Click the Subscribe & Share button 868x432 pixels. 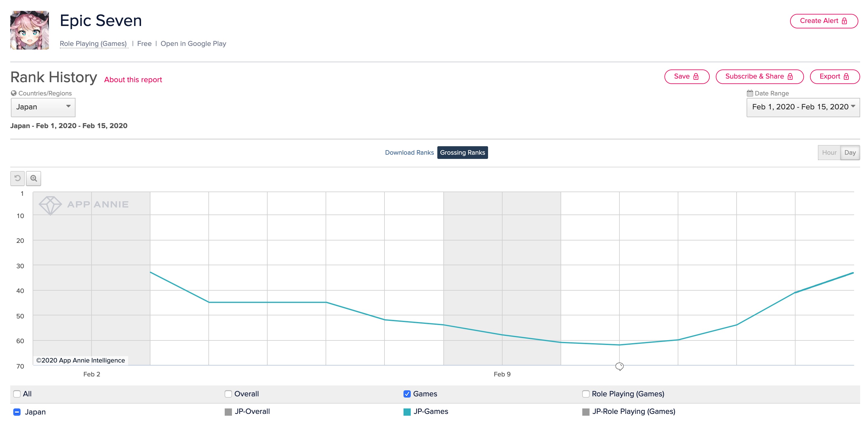[x=760, y=76]
